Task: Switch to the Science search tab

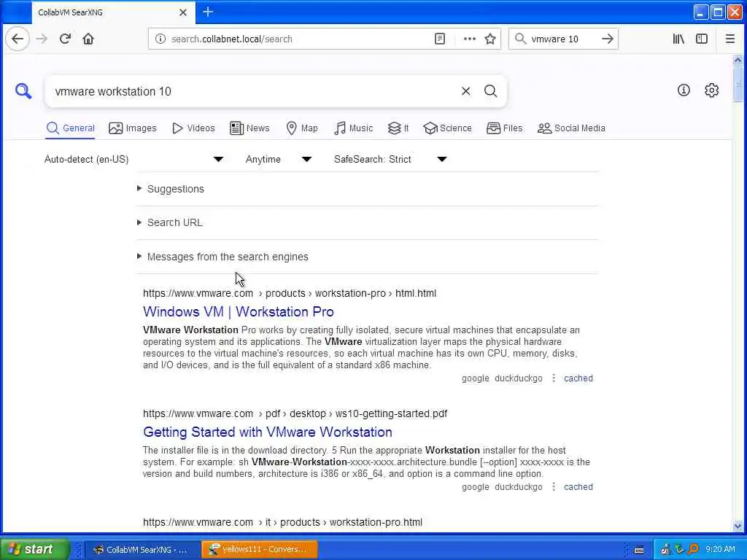Action: click(x=447, y=128)
